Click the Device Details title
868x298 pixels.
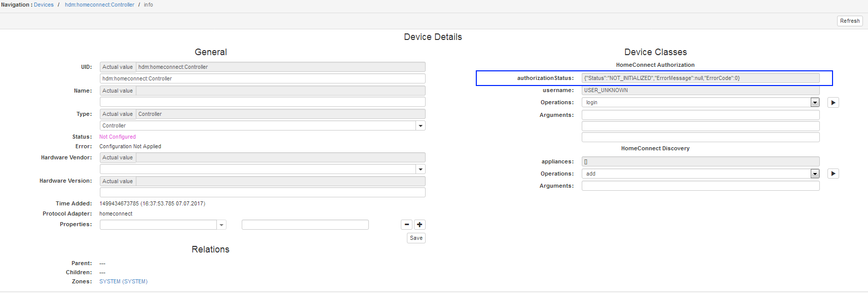pos(433,37)
